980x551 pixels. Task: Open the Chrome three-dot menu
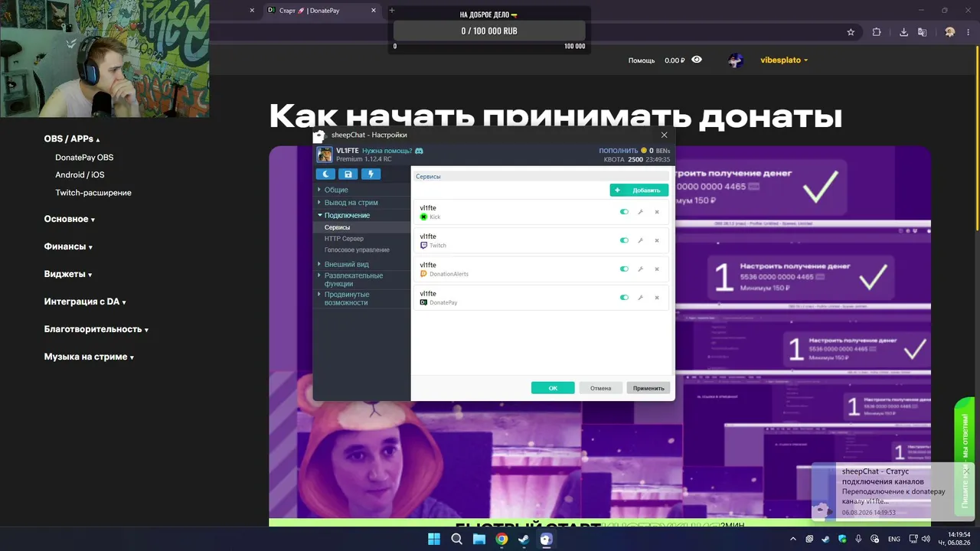(x=969, y=32)
